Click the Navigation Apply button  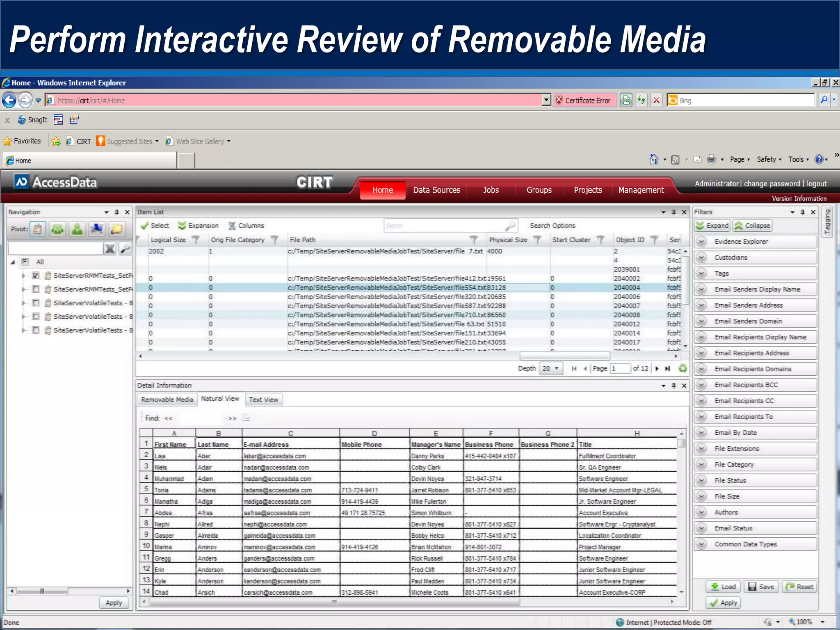(x=114, y=603)
